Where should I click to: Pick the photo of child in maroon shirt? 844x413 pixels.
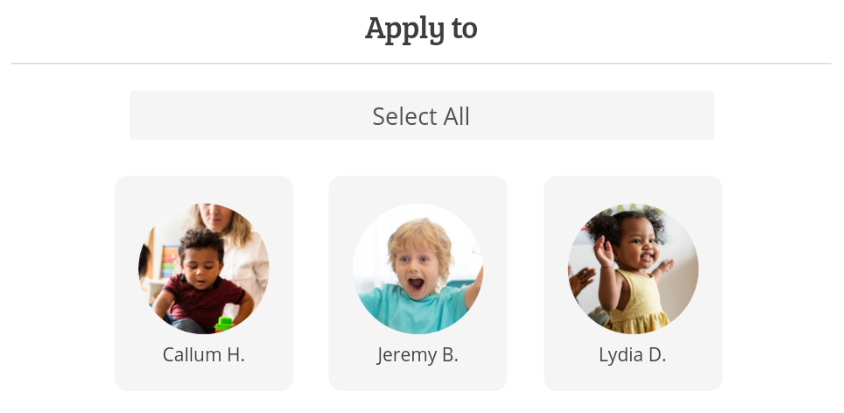point(203,268)
